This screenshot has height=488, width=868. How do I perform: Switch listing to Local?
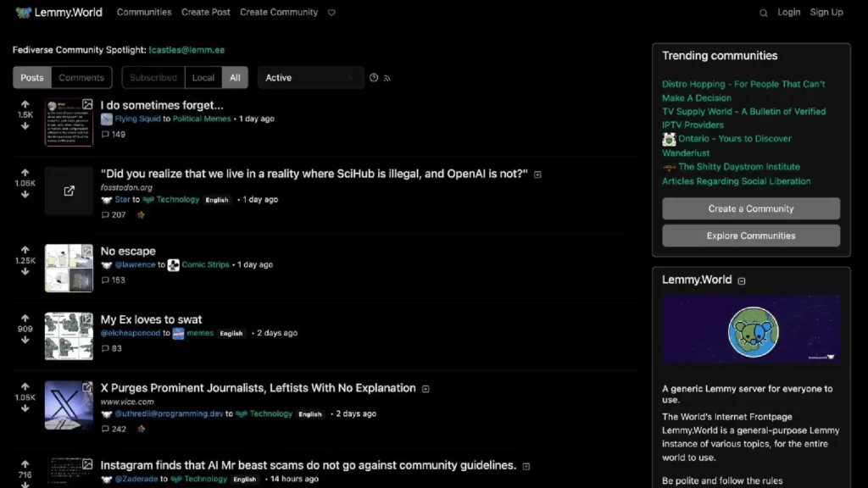click(x=203, y=78)
